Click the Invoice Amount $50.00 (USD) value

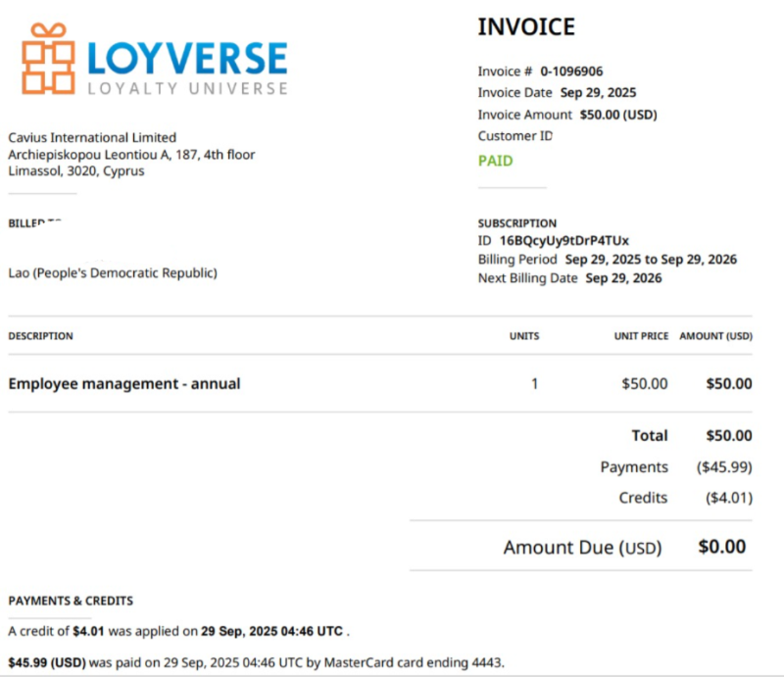618,115
